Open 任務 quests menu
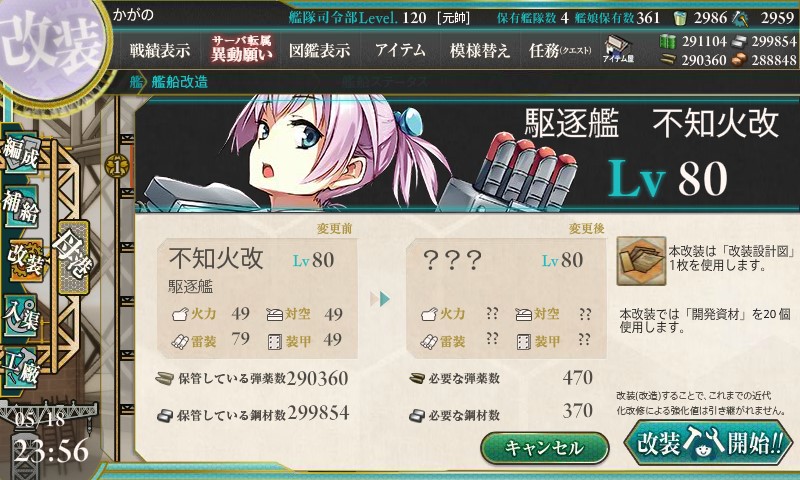This screenshot has width=800, height=480. (x=560, y=50)
